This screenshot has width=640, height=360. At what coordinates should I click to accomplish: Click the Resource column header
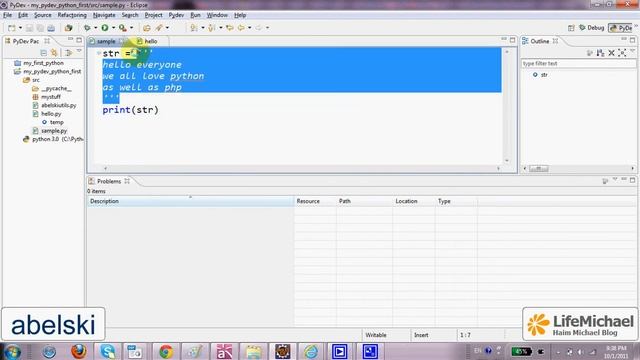315,201
